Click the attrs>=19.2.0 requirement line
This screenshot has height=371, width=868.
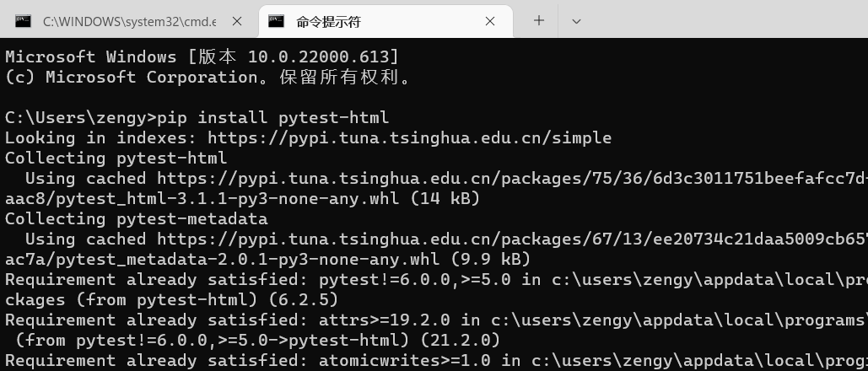pos(436,320)
